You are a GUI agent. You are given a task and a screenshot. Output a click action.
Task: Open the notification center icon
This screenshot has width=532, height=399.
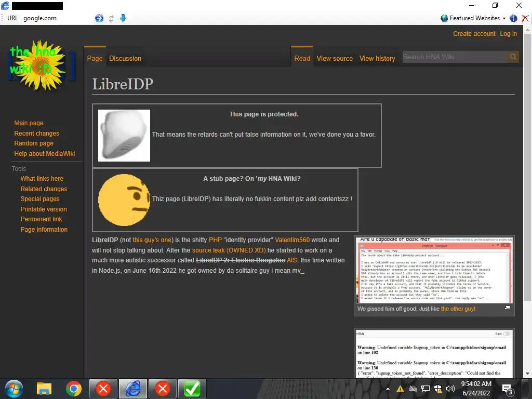point(507,389)
